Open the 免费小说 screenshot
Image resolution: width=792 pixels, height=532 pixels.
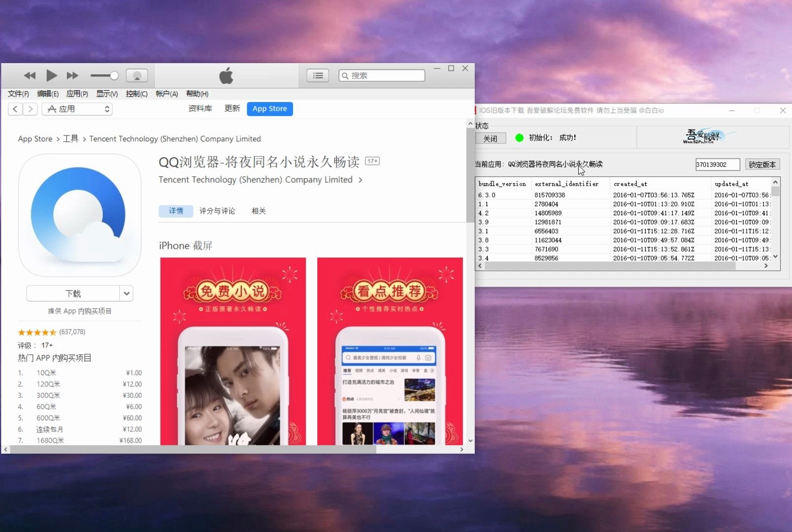(x=233, y=351)
